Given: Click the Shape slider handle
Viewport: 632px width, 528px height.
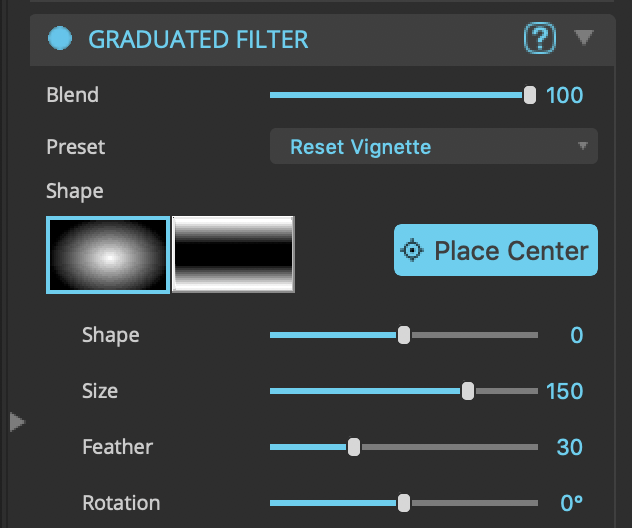Looking at the screenshot, I should pos(404,335).
